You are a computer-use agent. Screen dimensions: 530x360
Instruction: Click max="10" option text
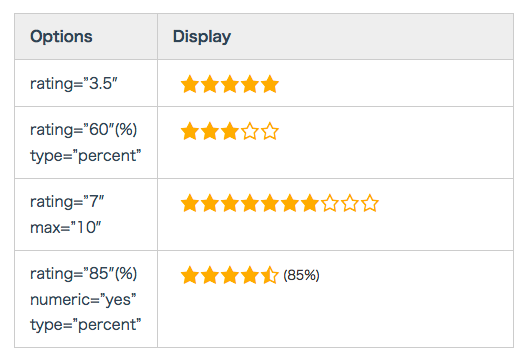[x=66, y=227]
